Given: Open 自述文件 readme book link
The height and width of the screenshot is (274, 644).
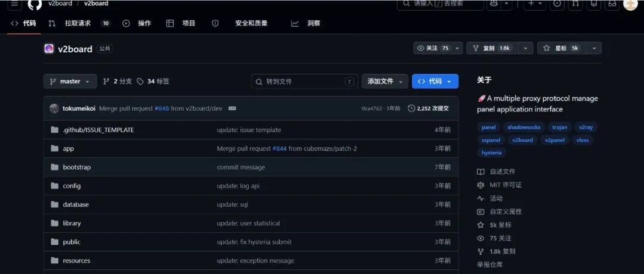Looking at the screenshot, I should click(496, 172).
